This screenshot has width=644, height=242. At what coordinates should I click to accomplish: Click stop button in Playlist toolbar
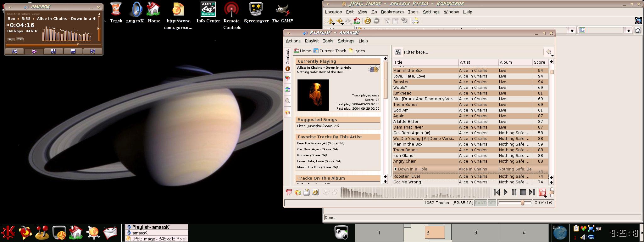click(523, 192)
